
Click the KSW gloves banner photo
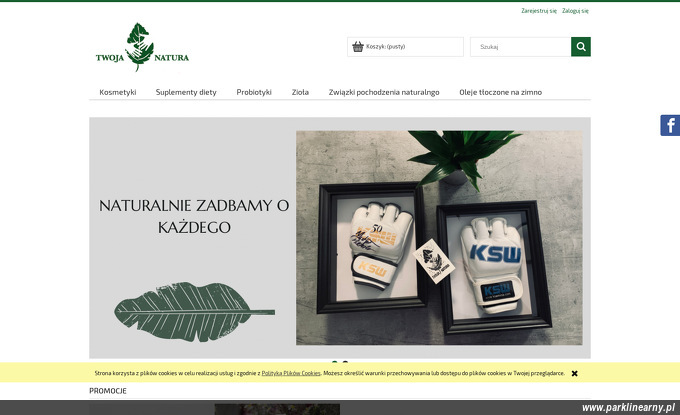(439, 238)
